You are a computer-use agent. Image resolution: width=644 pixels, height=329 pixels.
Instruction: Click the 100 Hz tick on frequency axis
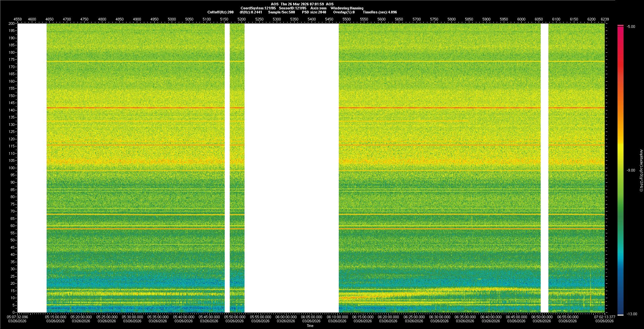[x=11, y=168]
